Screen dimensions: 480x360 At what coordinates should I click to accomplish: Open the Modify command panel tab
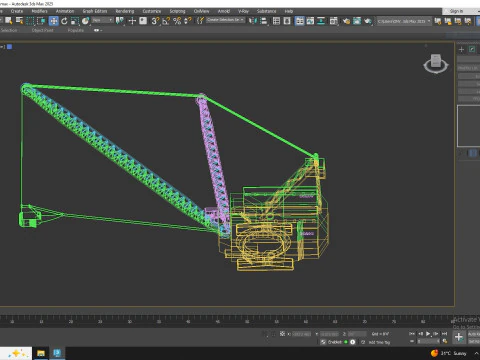click(472, 49)
